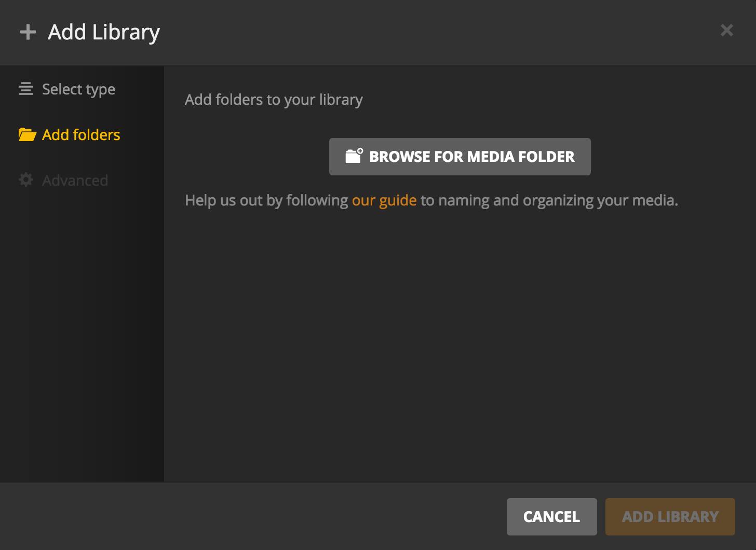Click the Add folders sidebar label
756x550 pixels.
[x=81, y=134]
